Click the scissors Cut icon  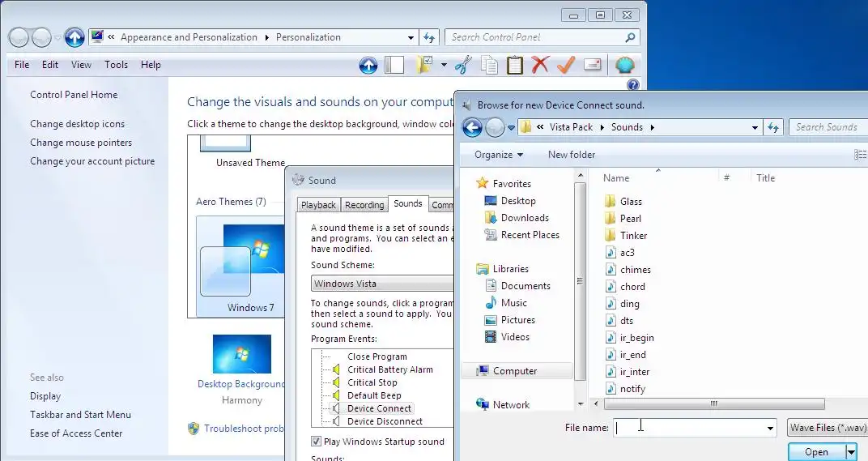coord(463,65)
